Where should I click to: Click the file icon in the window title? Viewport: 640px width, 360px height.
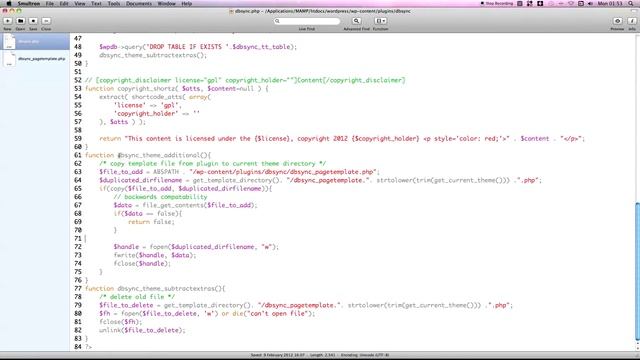231,11
